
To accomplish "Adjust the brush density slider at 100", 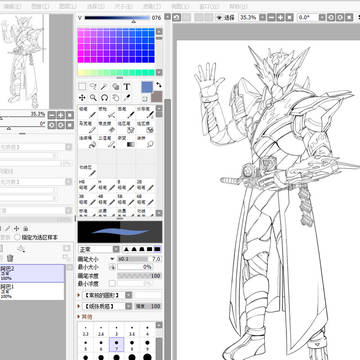I will tap(139, 276).
